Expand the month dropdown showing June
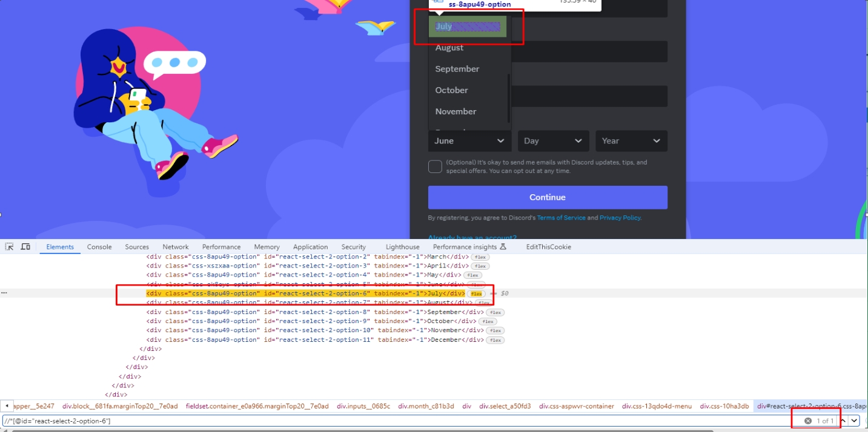 469,141
